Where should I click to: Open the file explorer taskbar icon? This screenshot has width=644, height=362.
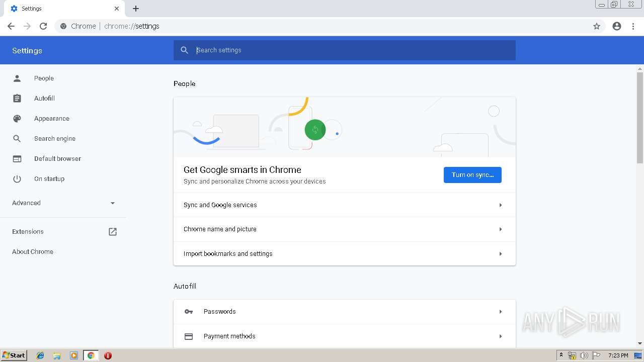coord(57,355)
